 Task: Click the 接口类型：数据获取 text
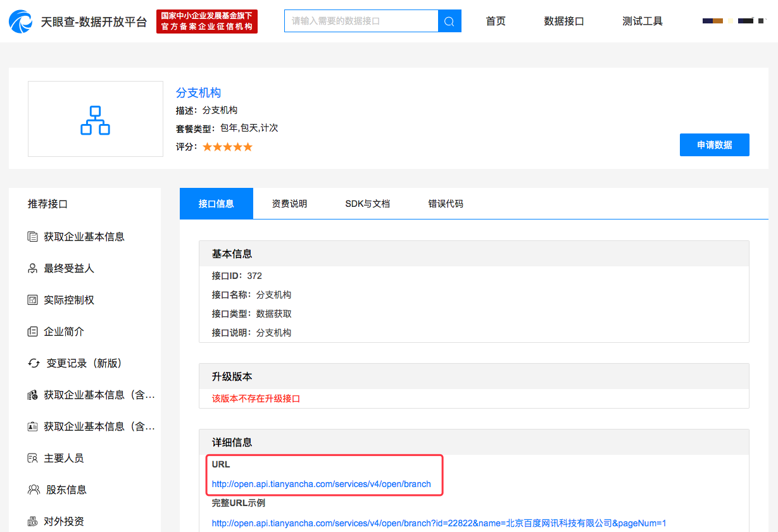(x=252, y=314)
